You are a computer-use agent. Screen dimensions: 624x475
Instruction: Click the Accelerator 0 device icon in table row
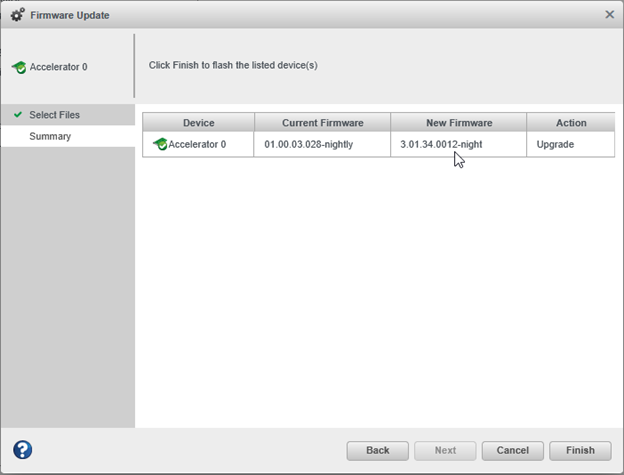click(x=160, y=144)
